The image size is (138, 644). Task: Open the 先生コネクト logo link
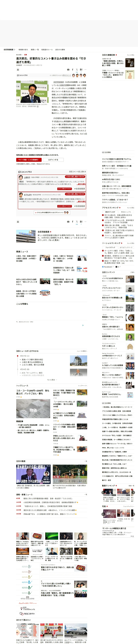[27, 614]
